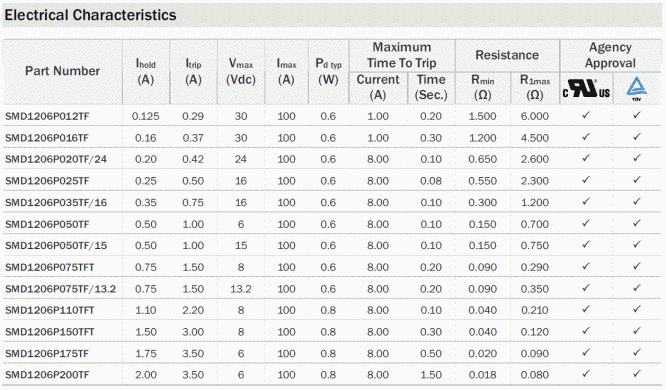This screenshot has height=390, width=666.
Task: Click the R1max (Ω) sub-header
Action: [535, 87]
